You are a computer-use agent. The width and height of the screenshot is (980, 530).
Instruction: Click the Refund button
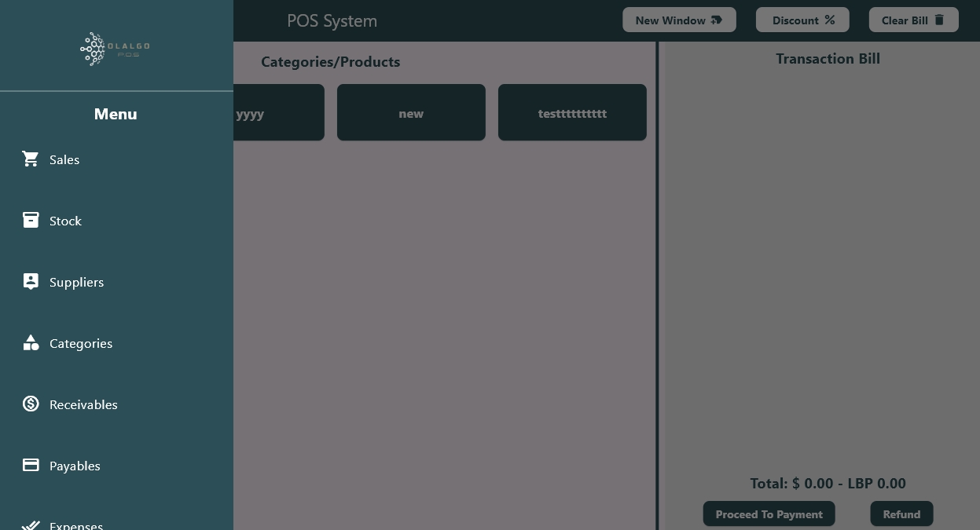tap(901, 514)
